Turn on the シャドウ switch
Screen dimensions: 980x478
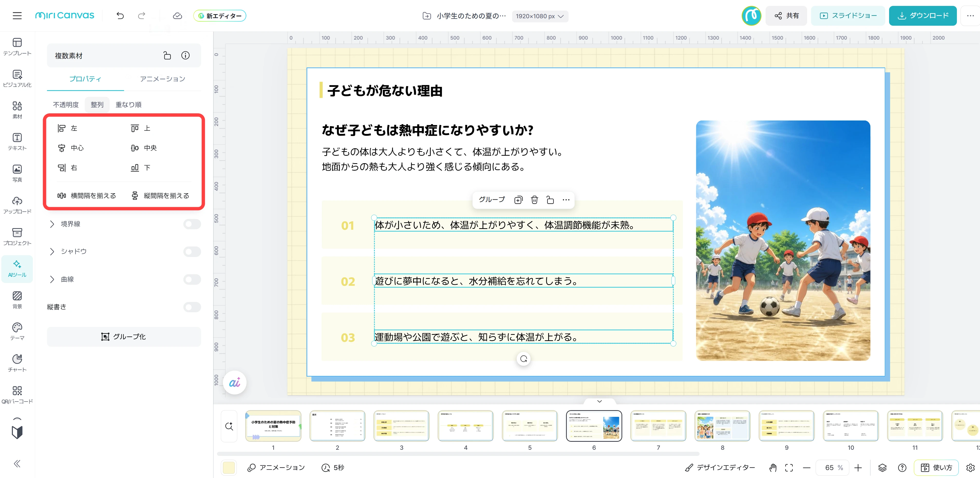(x=192, y=252)
